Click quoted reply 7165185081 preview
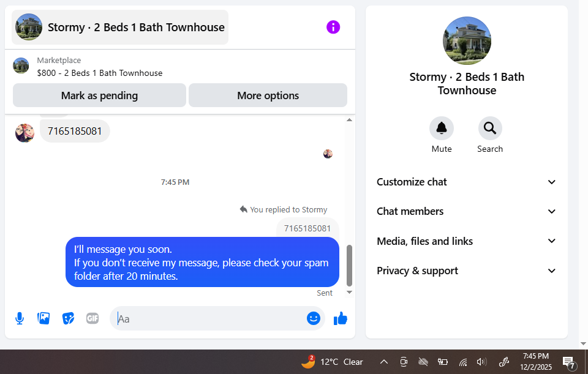This screenshot has width=588, height=374. point(307,228)
